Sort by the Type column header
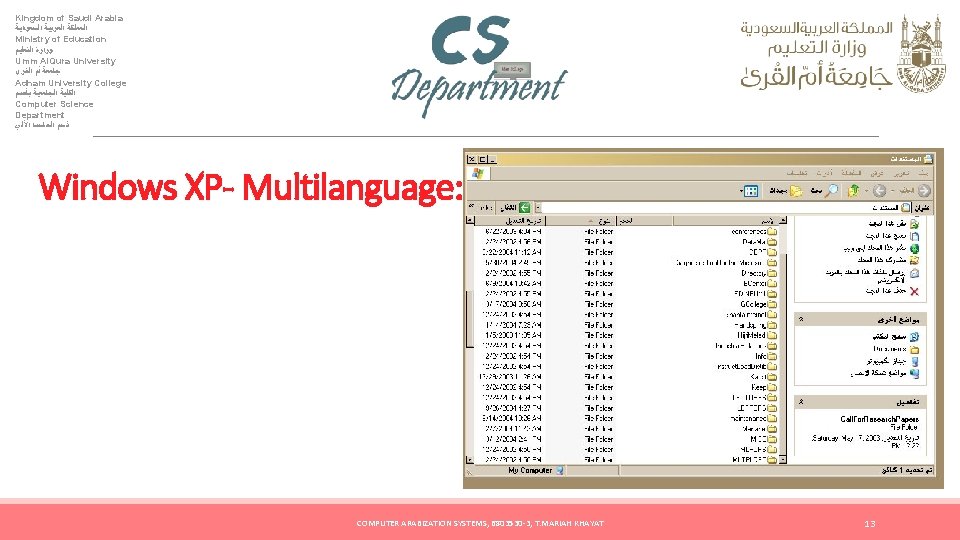Screen dimensions: 960x540 [x=580, y=220]
